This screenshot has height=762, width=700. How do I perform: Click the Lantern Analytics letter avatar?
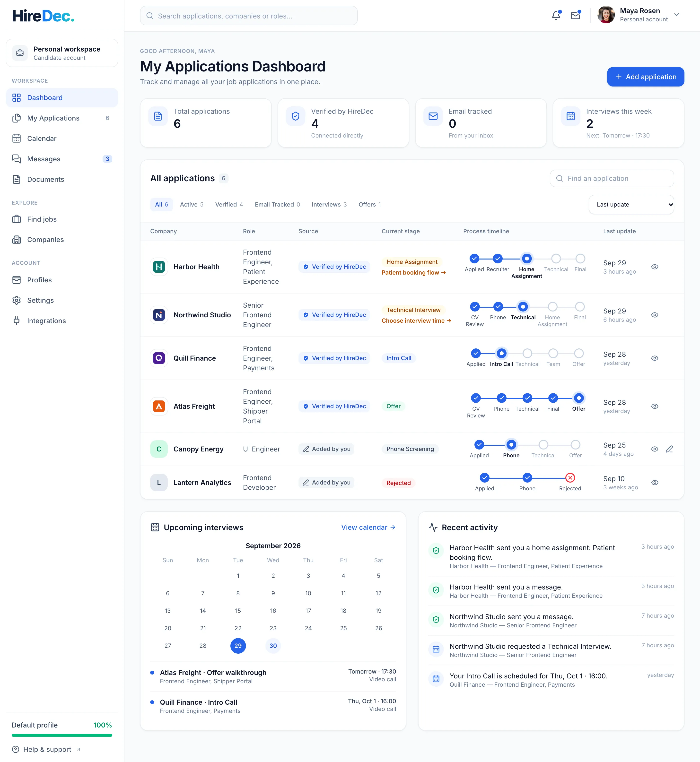tap(159, 483)
